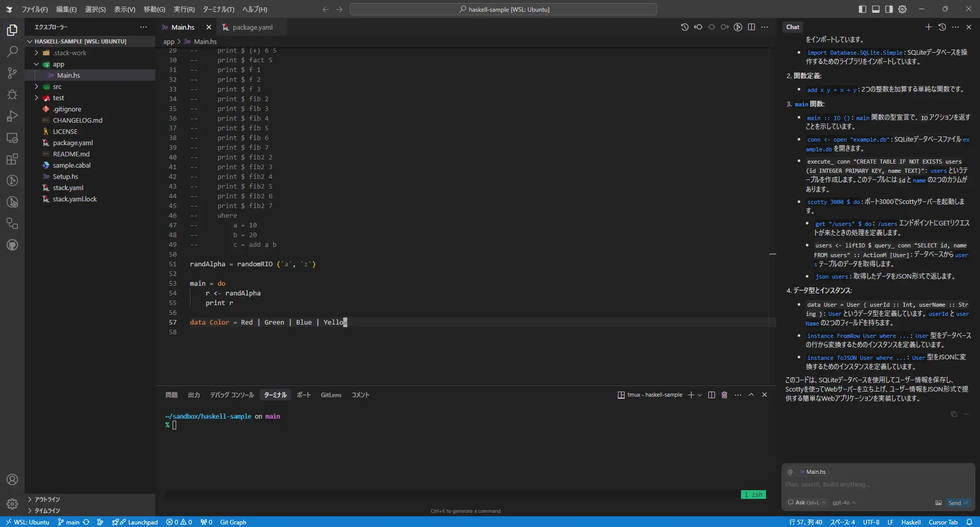Toggle the bottom panel layout button
Viewport: 980px width, 527px height.
(876, 9)
